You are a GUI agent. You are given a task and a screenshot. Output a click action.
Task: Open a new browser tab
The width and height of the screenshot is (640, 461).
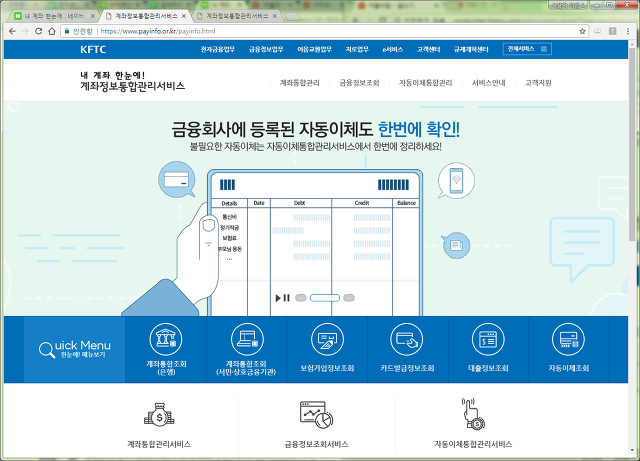pyautogui.click(x=291, y=16)
